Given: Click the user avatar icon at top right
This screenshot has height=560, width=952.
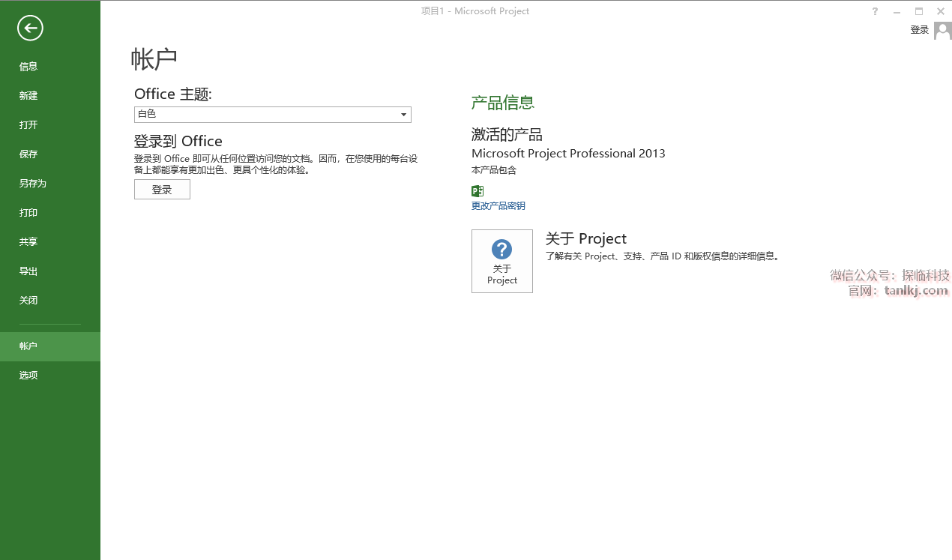Looking at the screenshot, I should (943, 31).
